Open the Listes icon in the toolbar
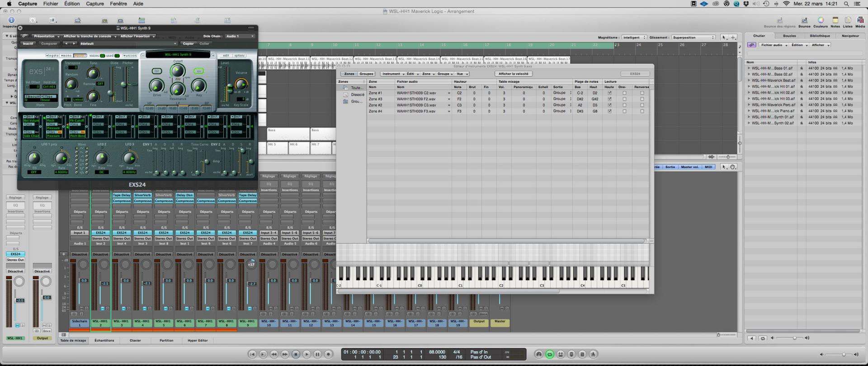Viewport: 868px width, 366px height. tap(848, 20)
